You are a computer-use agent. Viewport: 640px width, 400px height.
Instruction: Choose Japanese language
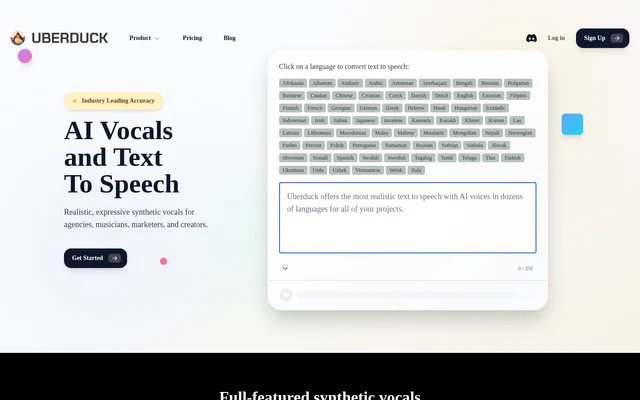[x=365, y=120]
